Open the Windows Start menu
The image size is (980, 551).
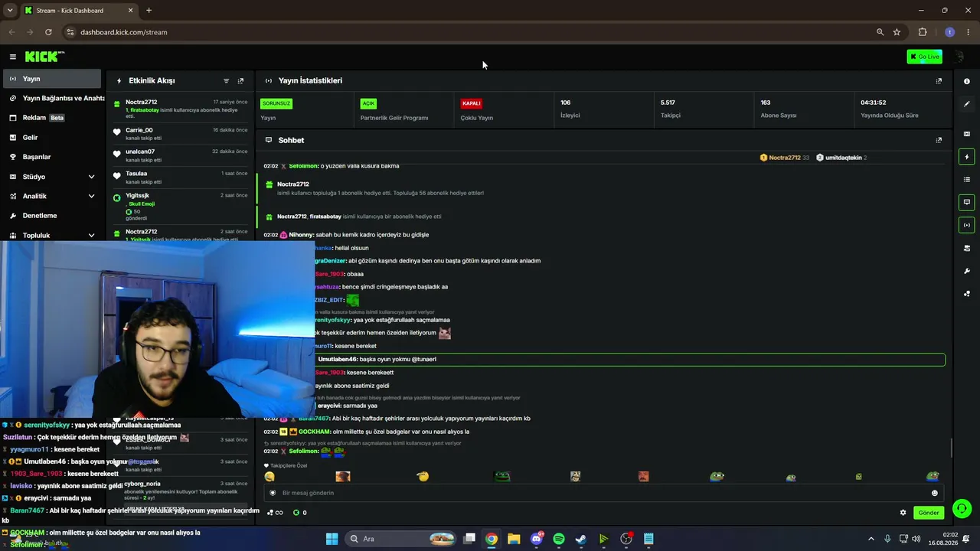pos(332,539)
